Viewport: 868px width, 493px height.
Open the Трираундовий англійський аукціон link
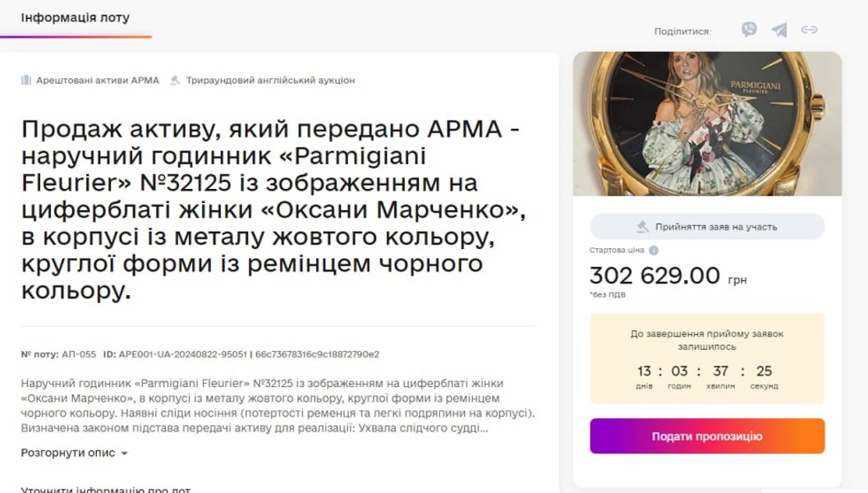(x=270, y=81)
